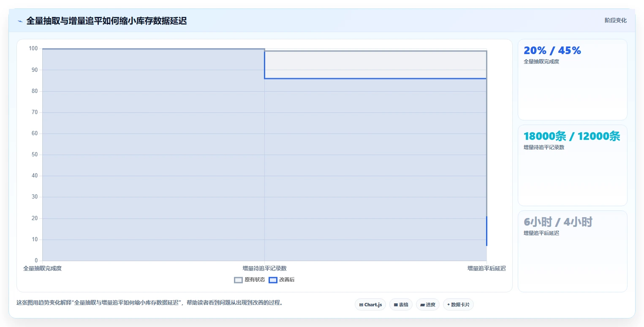Image resolution: width=644 pixels, height=327 pixels.
Task: Click the 100 y-axis tick label
Action: pos(33,49)
